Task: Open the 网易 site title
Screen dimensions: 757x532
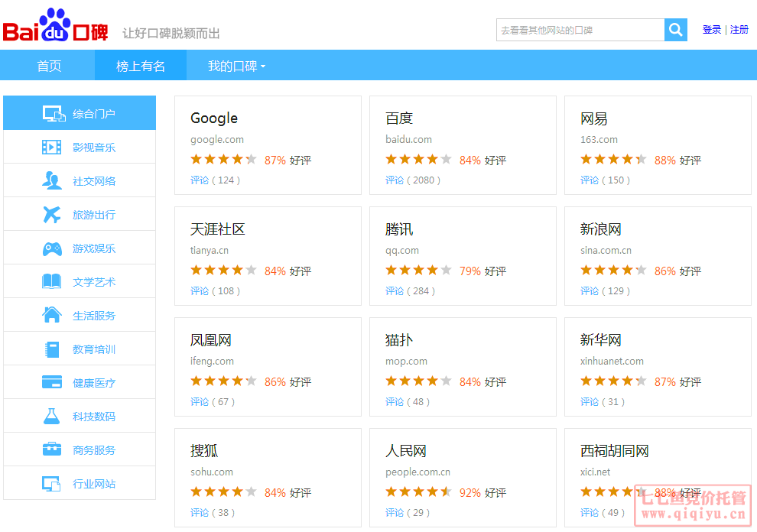Action: point(593,118)
